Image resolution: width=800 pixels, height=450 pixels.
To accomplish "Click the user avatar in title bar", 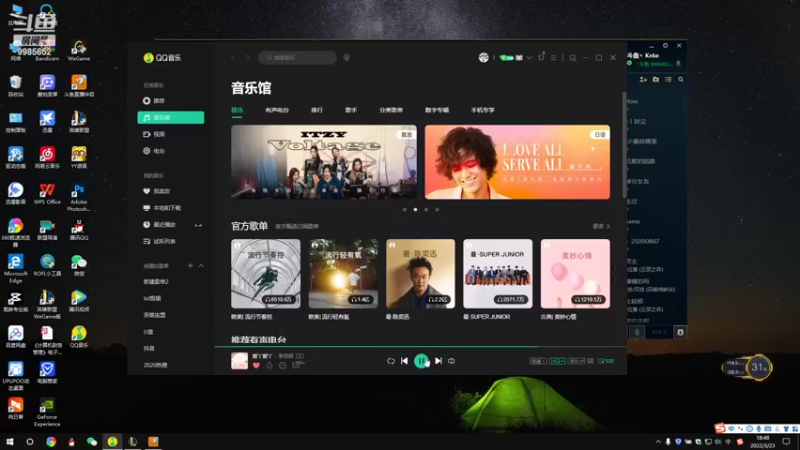I will pyautogui.click(x=484, y=58).
